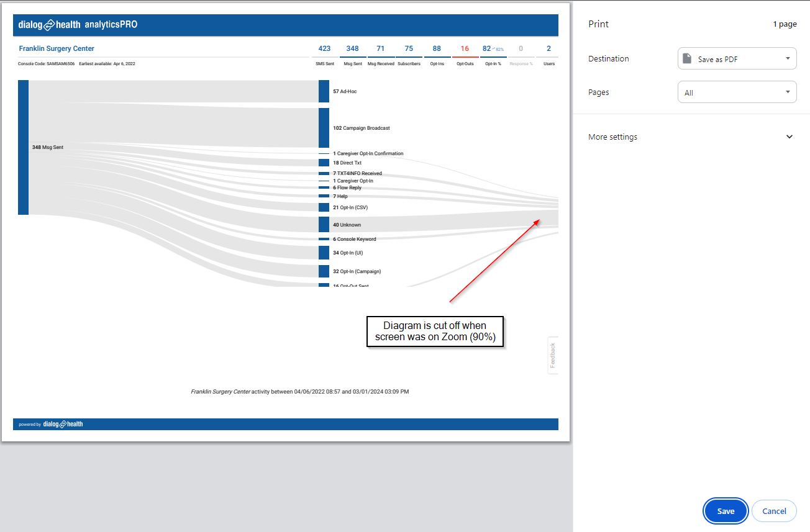
Task: Click the 348 Msg Sent metric in the header
Action: coord(352,55)
